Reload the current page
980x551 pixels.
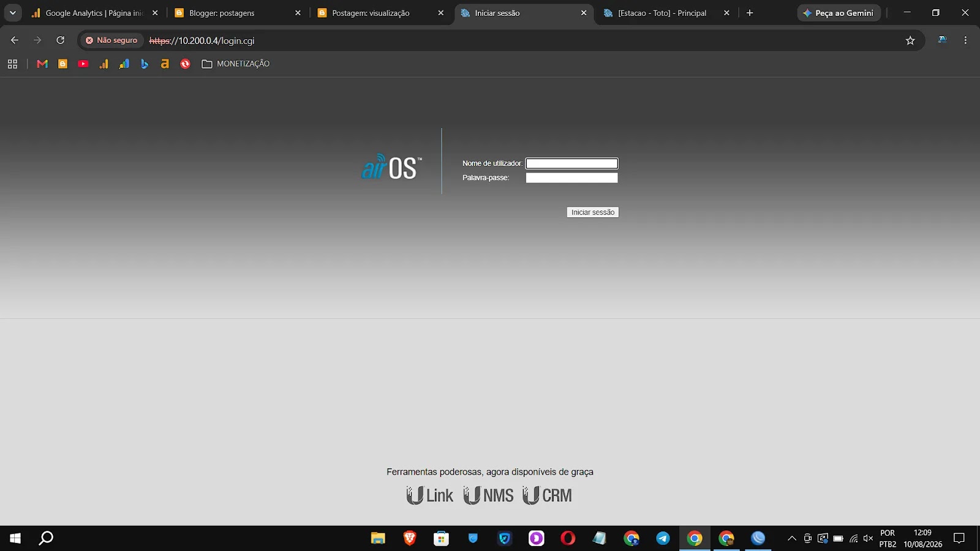[61, 40]
